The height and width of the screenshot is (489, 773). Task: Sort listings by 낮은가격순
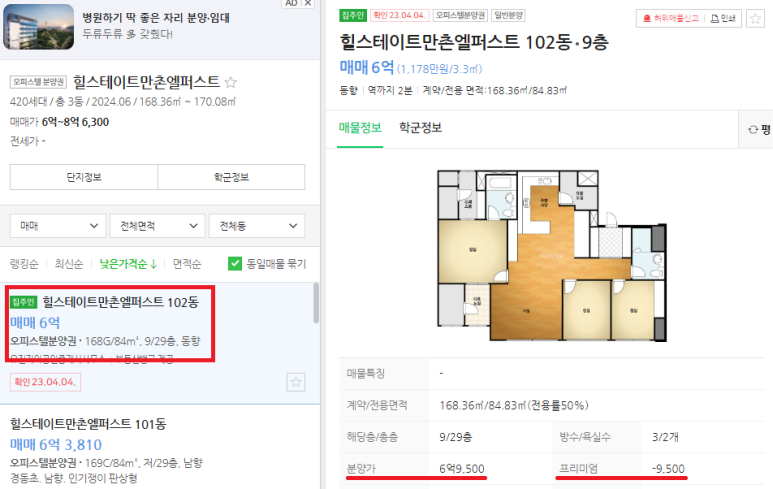128,264
